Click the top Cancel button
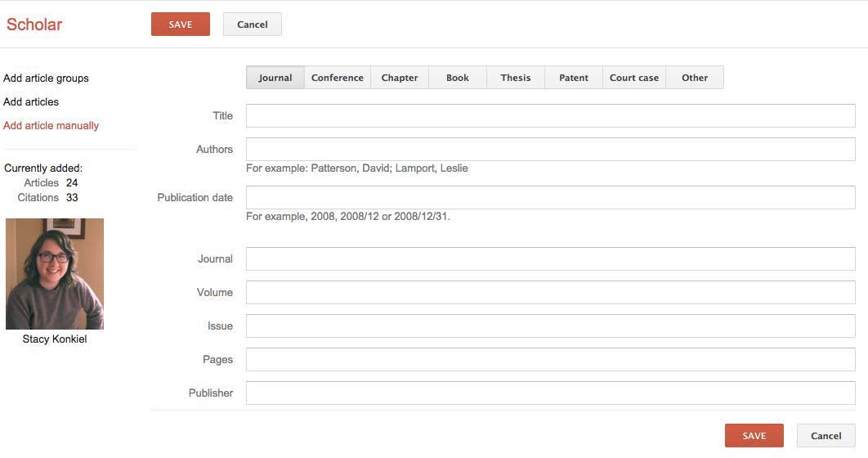 [x=253, y=25]
